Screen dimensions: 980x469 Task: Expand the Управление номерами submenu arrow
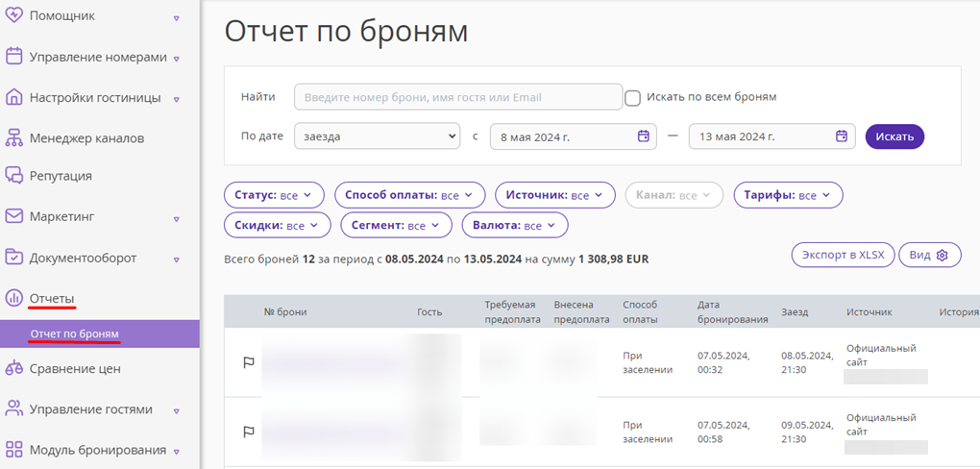point(177,59)
